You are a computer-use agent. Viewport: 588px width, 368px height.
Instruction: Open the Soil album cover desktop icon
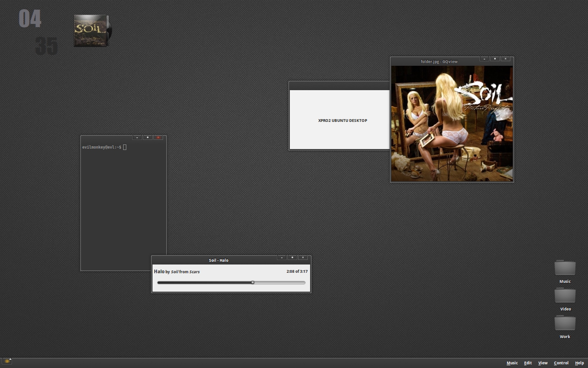(x=92, y=30)
